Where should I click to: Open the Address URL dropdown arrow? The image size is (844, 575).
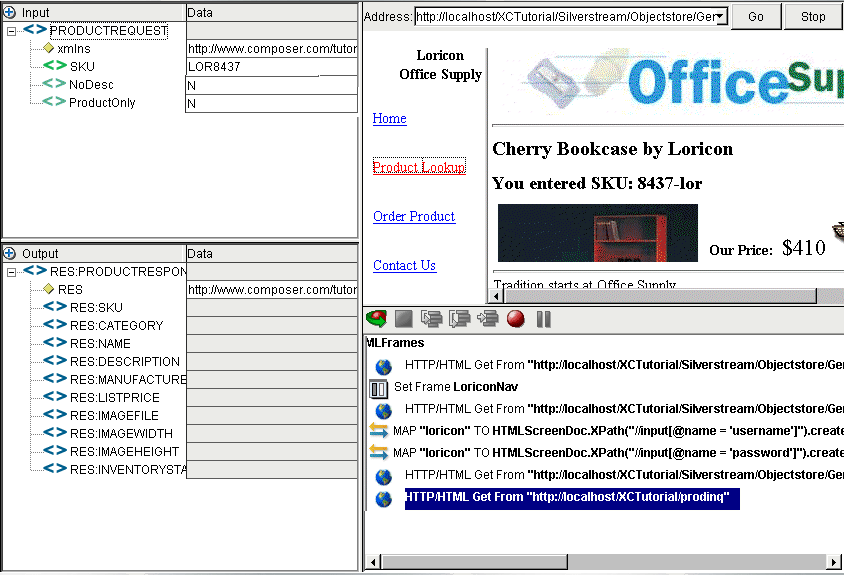click(x=721, y=17)
